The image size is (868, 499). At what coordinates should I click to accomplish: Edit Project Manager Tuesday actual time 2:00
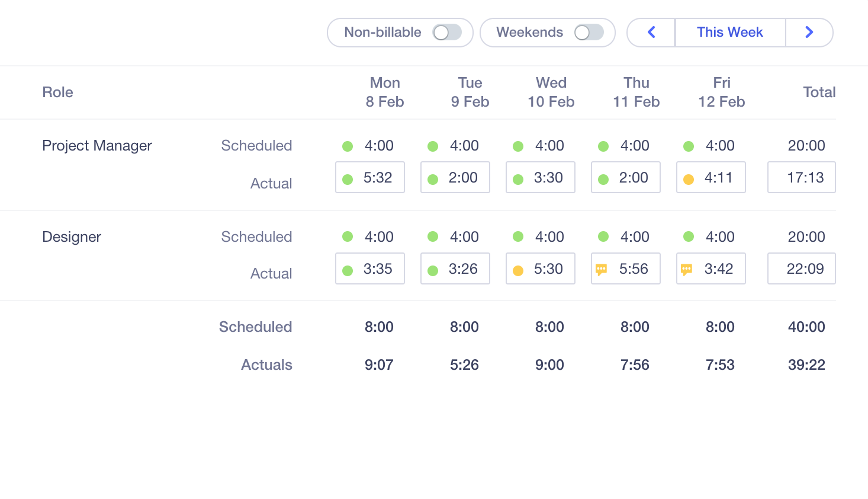click(x=462, y=178)
